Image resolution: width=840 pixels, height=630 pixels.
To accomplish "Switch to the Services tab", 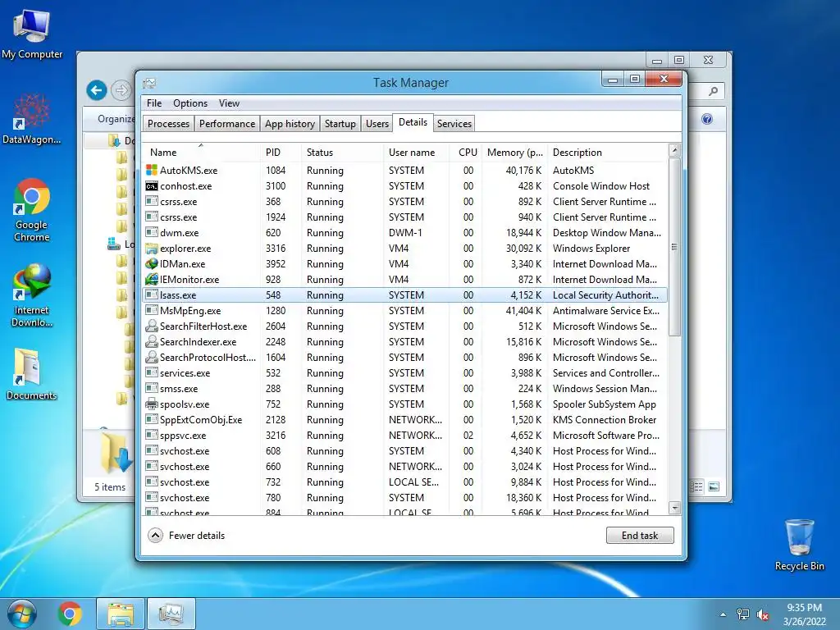I will [454, 124].
